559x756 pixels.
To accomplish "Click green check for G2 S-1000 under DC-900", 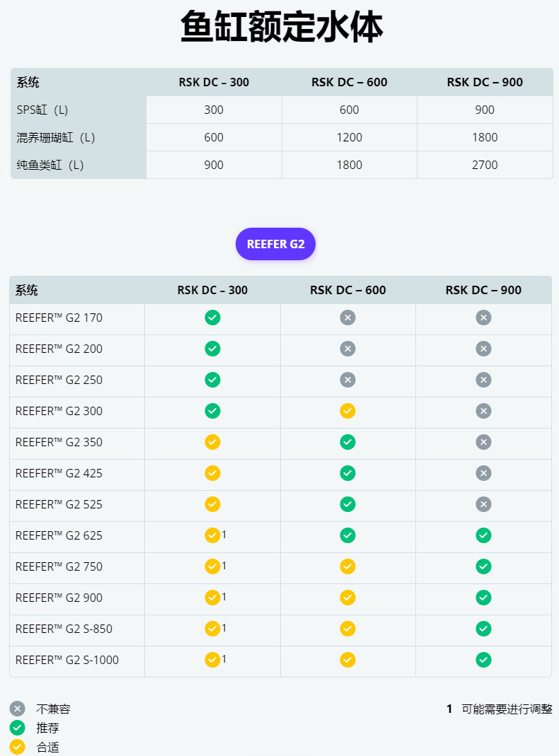I will (x=483, y=660).
